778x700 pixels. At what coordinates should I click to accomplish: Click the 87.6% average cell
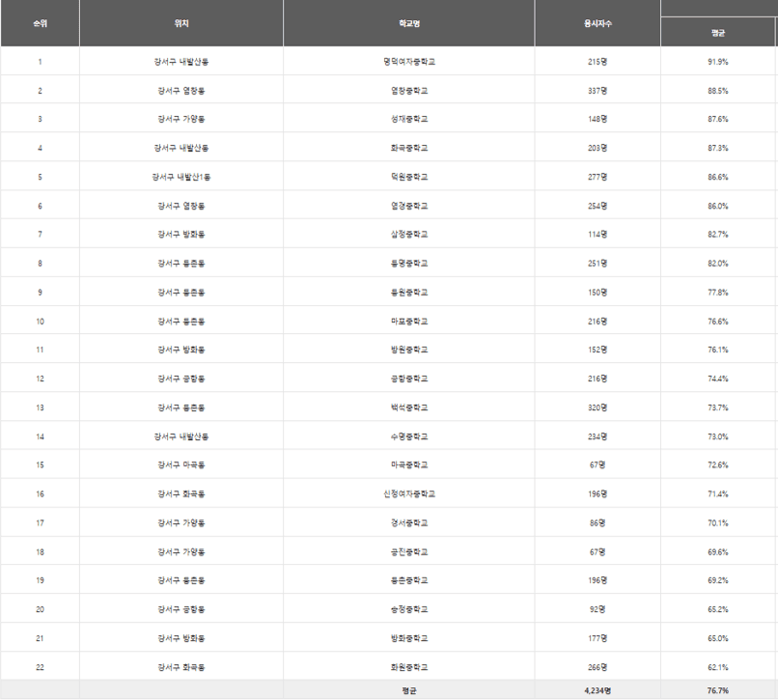tap(718, 119)
